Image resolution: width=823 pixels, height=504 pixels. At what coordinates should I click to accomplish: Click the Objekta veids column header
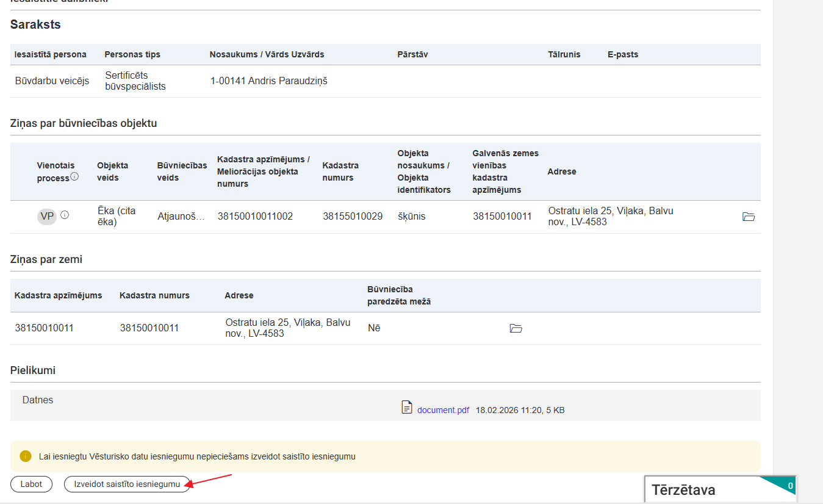tap(112, 171)
